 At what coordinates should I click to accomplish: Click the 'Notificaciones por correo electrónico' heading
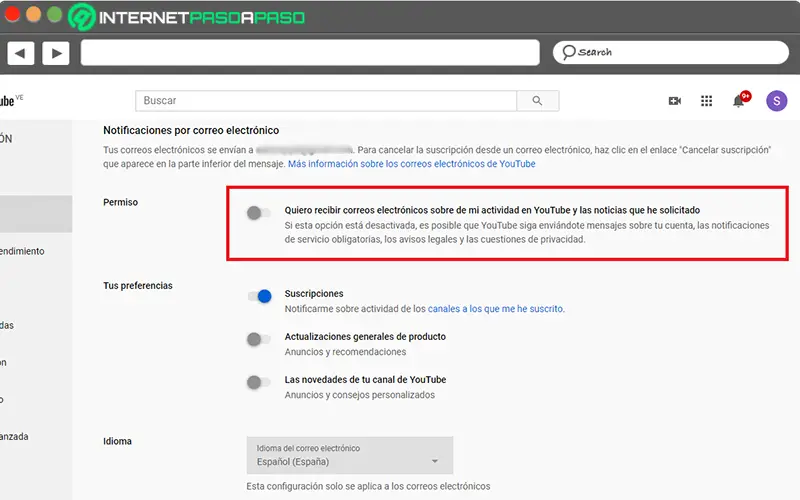point(191,130)
